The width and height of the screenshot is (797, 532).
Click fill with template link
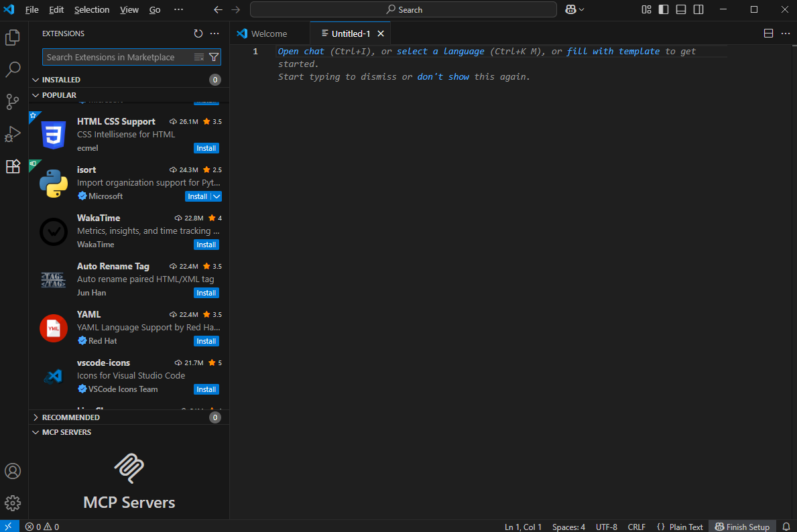coord(613,52)
